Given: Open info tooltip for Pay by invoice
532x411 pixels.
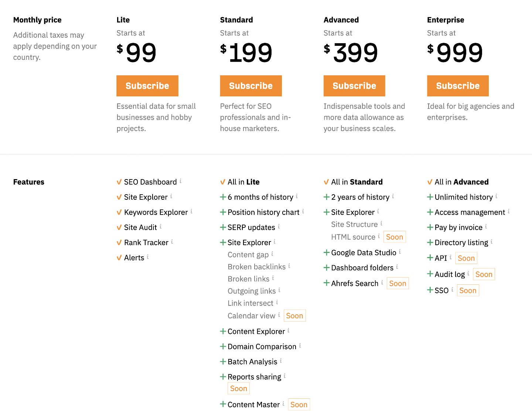Looking at the screenshot, I should (x=486, y=226).
